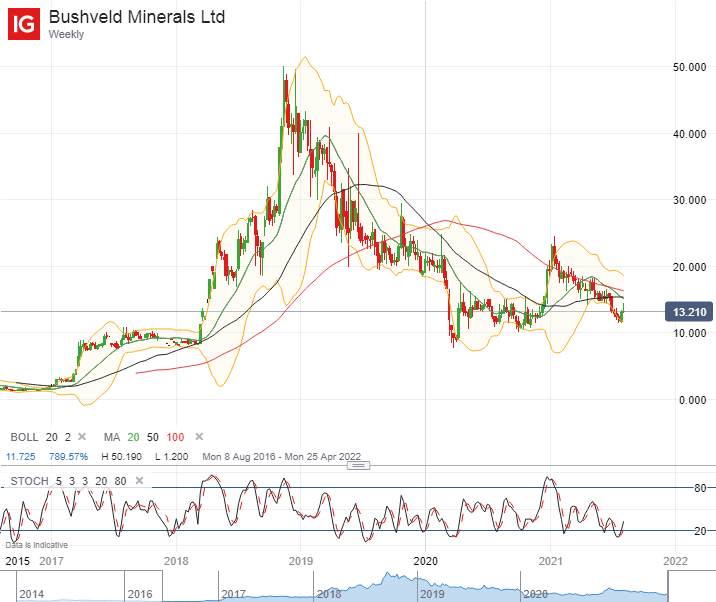Open the STOCH indicator settings label
The height and width of the screenshot is (602, 716).
tap(29, 481)
